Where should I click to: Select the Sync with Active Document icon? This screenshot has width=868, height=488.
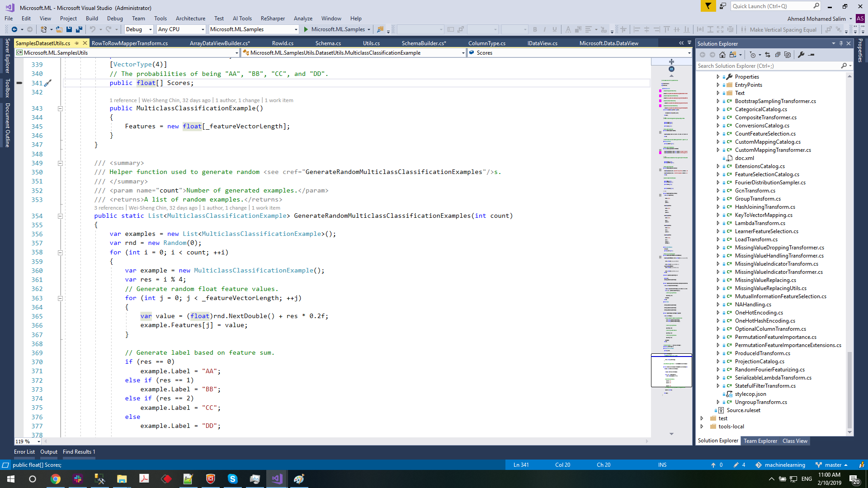tap(768, 54)
